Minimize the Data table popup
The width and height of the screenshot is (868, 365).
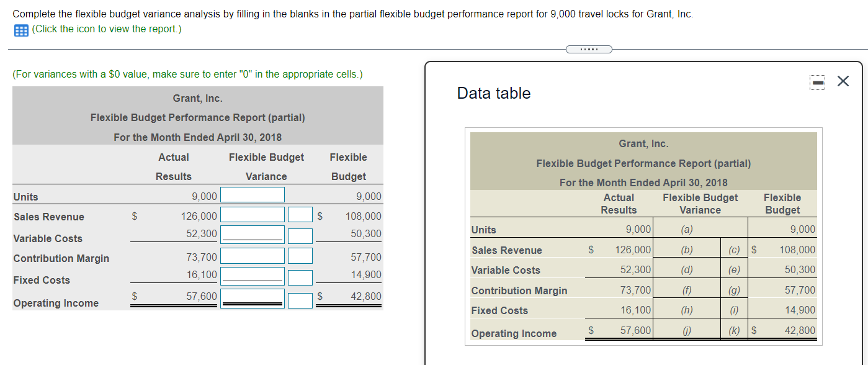tap(817, 81)
